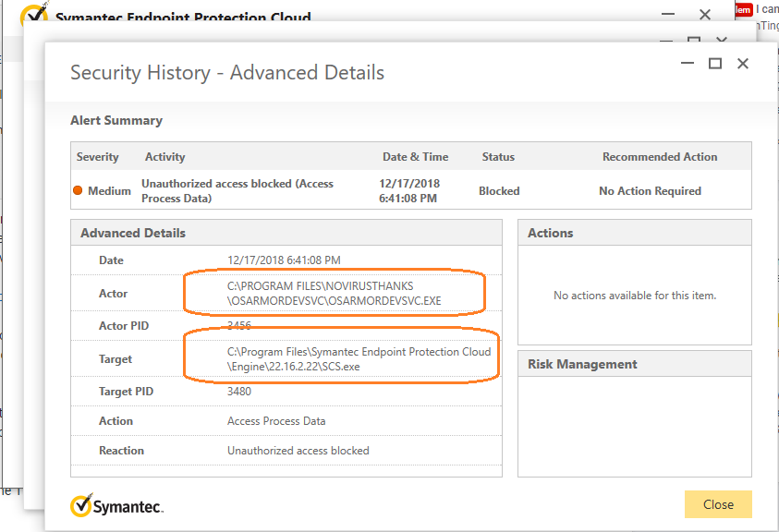Image resolution: width=779 pixels, height=532 pixels.
Task: Click the Date & Time column header
Action: click(415, 157)
